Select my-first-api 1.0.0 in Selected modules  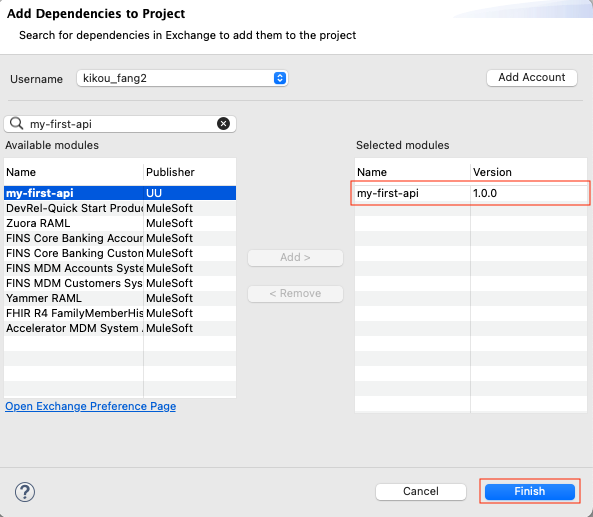(471, 193)
